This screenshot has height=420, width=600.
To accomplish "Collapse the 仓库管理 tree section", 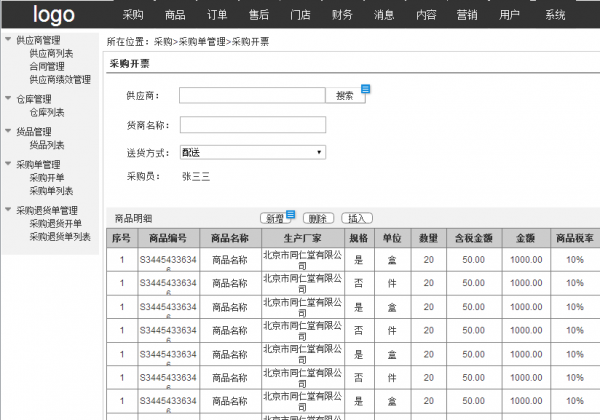I will pyautogui.click(x=8, y=98).
